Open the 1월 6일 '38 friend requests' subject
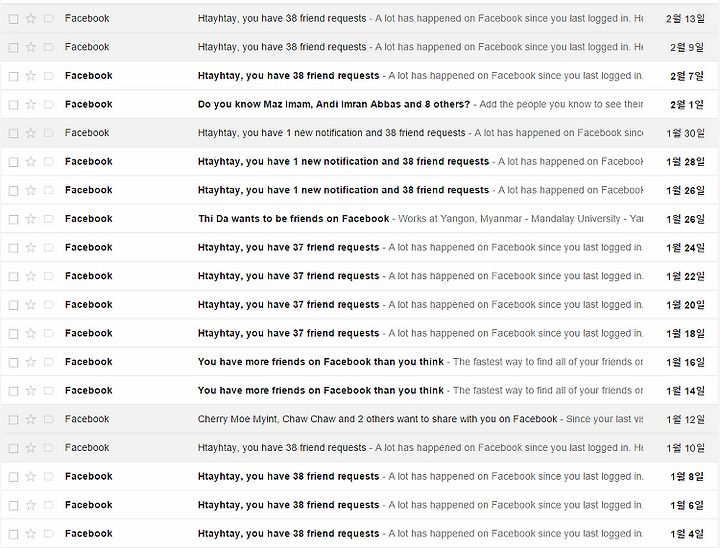This screenshot has width=720, height=548. pyautogui.click(x=288, y=505)
